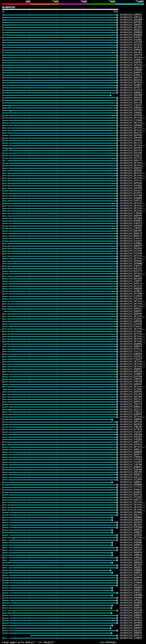Select the UniRef100_P31401 label
Viewport: 146px width, 644px height.
[x=131, y=239]
